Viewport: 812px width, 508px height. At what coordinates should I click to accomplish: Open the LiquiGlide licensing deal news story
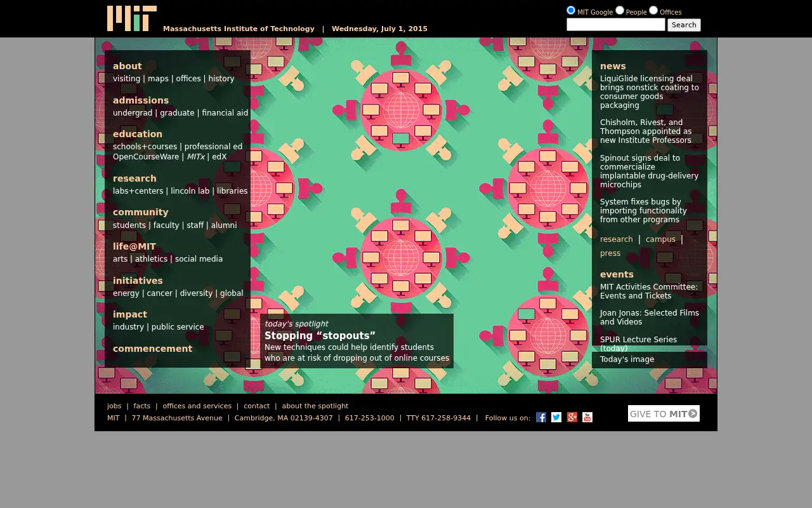[650, 92]
